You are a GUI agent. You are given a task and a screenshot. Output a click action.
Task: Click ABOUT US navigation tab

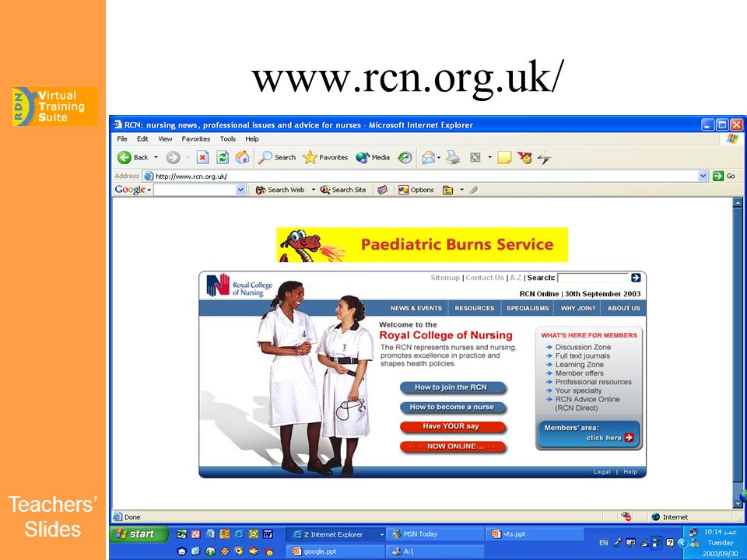(623, 309)
